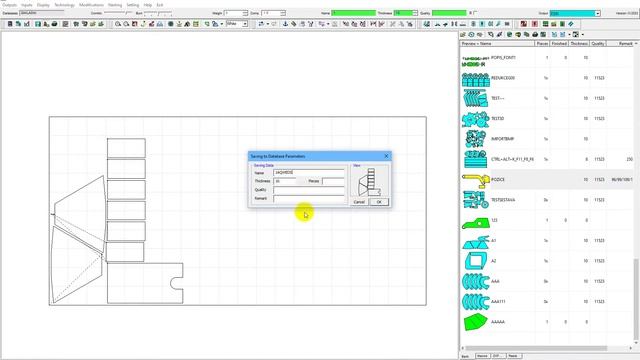This screenshot has height=360, width=640.
Task: Click the round clock icon in panel toolbar
Action: 471,35
